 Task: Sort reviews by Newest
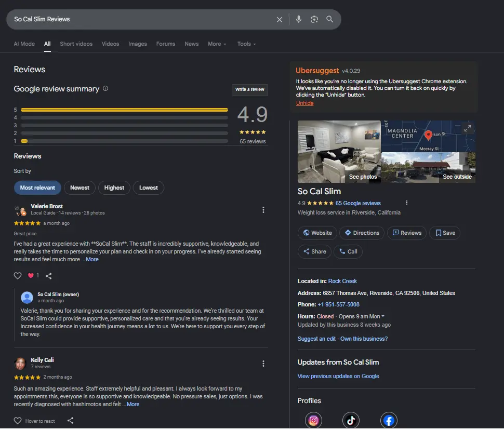pos(79,187)
